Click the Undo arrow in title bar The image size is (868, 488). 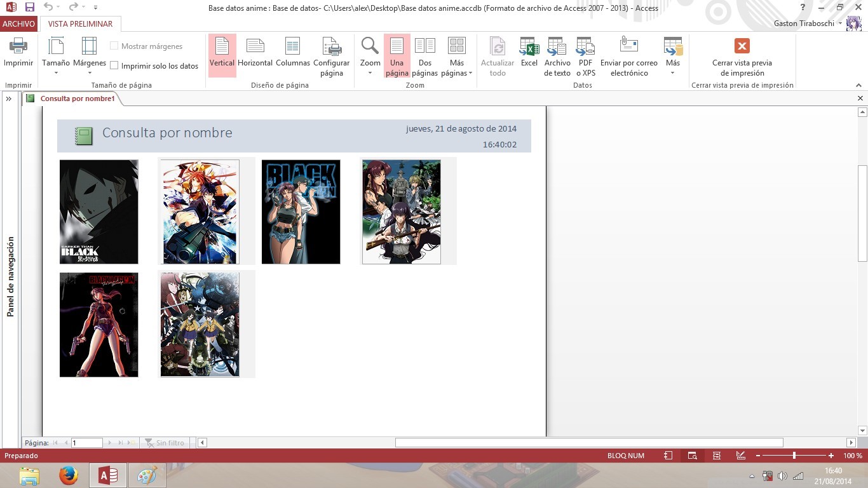(49, 8)
